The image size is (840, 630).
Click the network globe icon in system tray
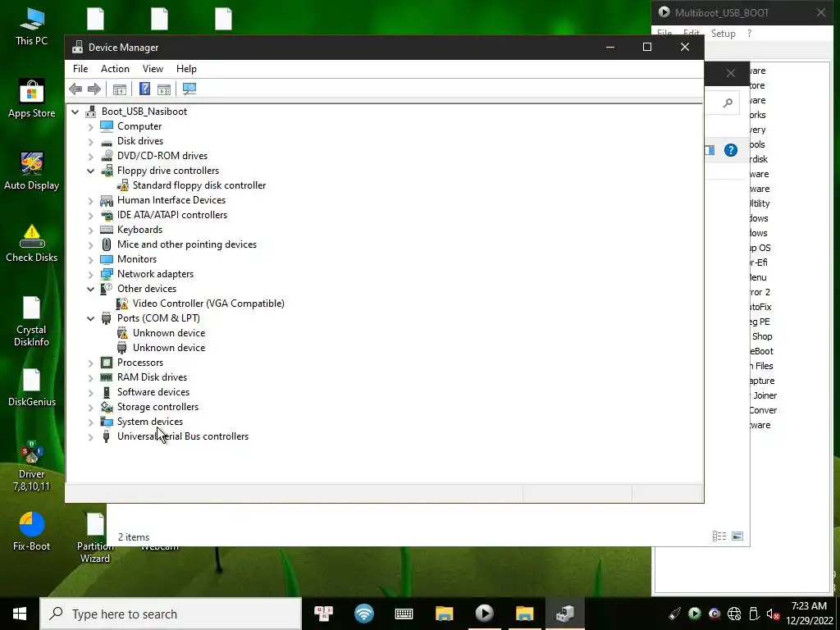(734, 614)
